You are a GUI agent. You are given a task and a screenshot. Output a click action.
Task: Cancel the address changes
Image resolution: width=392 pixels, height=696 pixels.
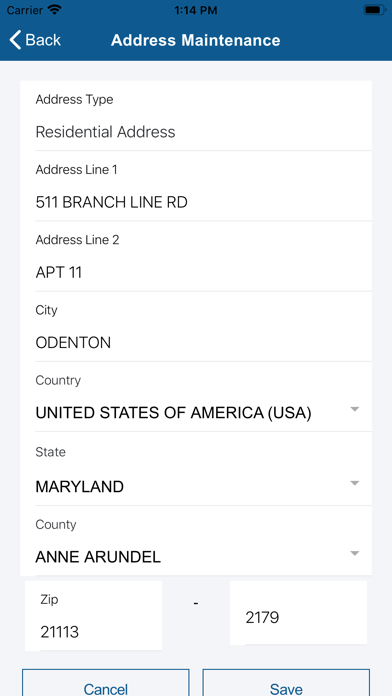point(106,683)
